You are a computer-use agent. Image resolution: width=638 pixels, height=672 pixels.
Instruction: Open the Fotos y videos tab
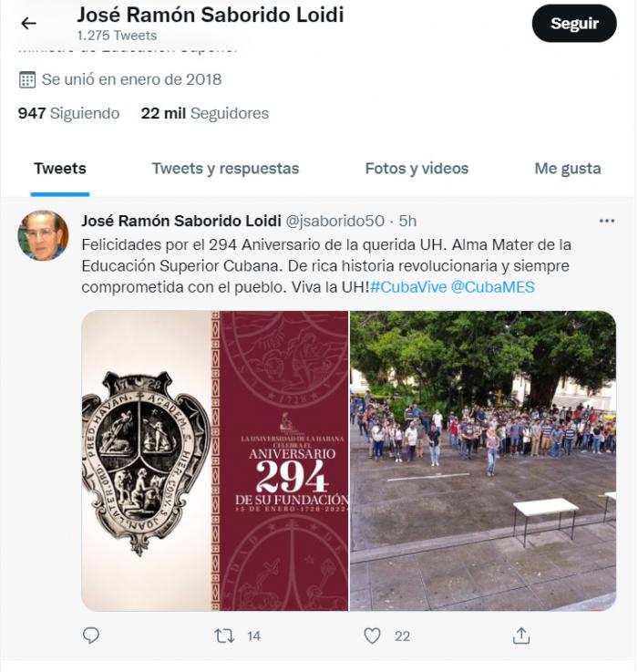point(417,169)
